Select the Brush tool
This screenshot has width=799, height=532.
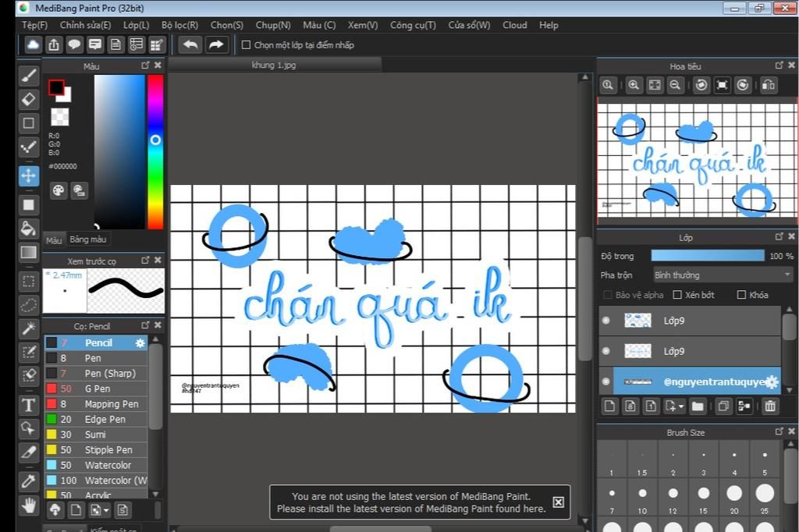(x=29, y=76)
